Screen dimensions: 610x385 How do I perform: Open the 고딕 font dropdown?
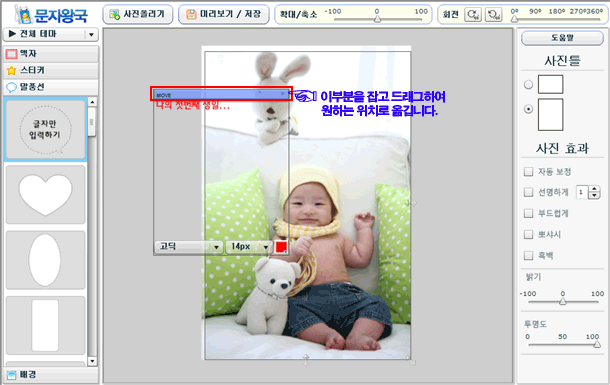pos(189,247)
